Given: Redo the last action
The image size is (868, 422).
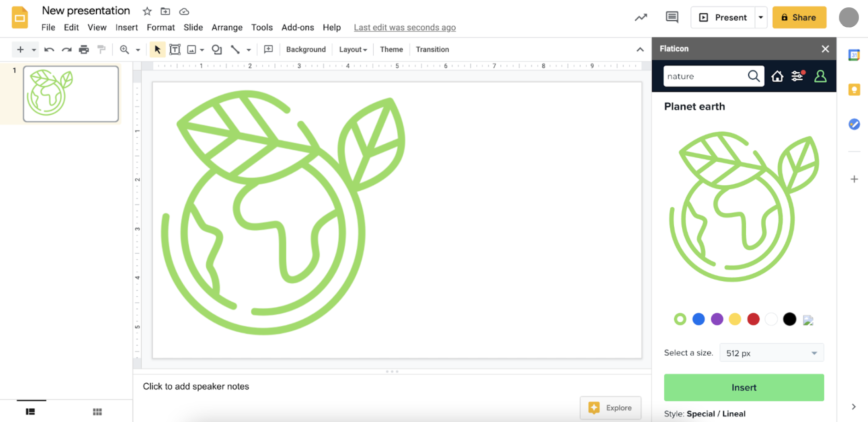Looking at the screenshot, I should [x=67, y=49].
